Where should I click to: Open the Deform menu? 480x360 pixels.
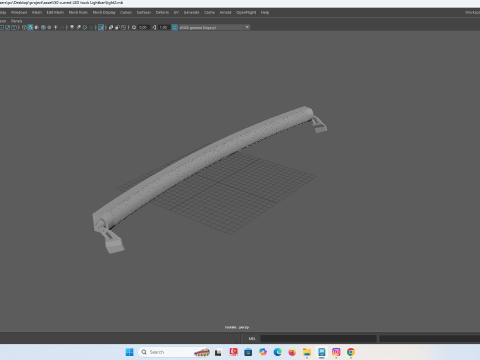point(162,12)
